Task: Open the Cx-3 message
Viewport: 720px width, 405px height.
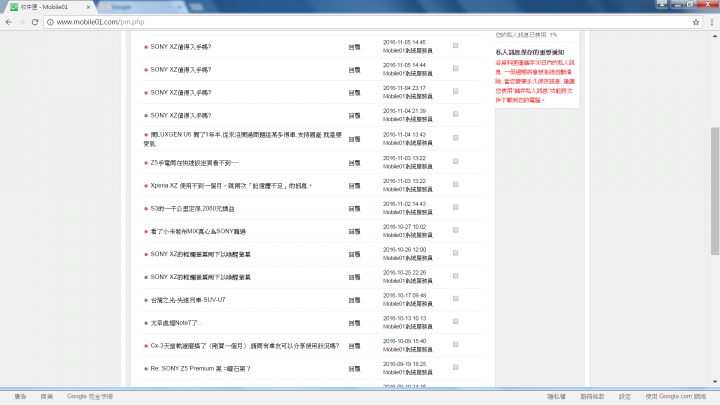Action: (x=245, y=346)
